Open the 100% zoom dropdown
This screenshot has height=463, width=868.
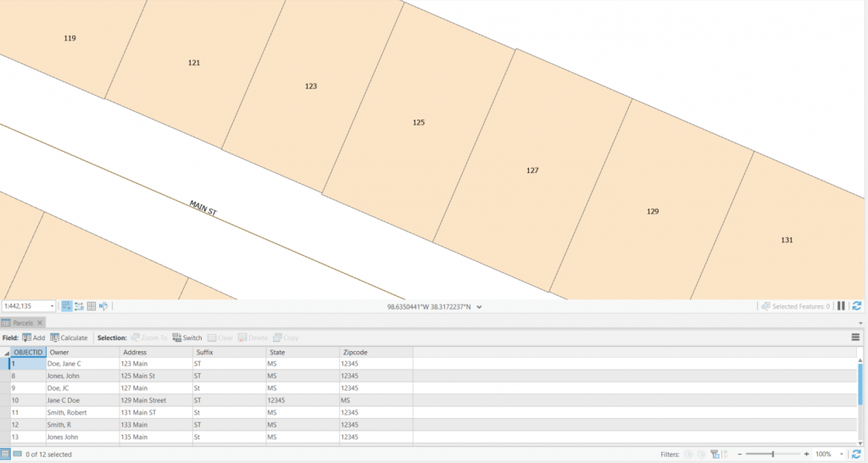click(840, 455)
